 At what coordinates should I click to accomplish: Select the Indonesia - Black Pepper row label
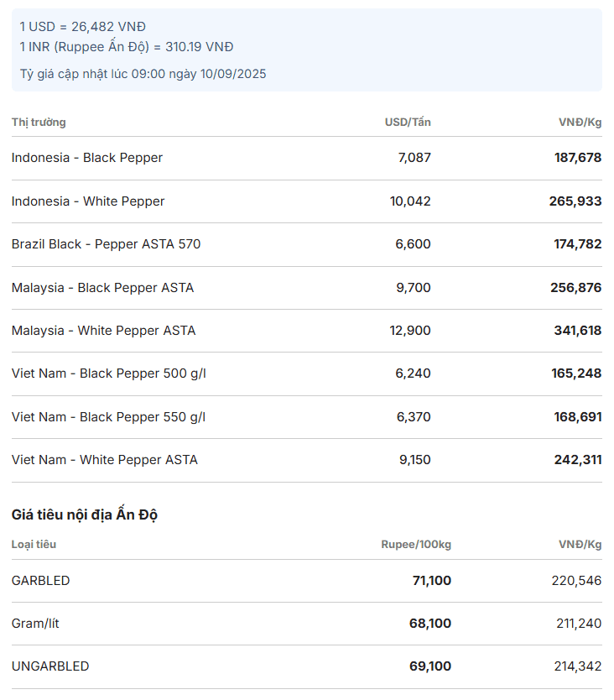(x=87, y=158)
